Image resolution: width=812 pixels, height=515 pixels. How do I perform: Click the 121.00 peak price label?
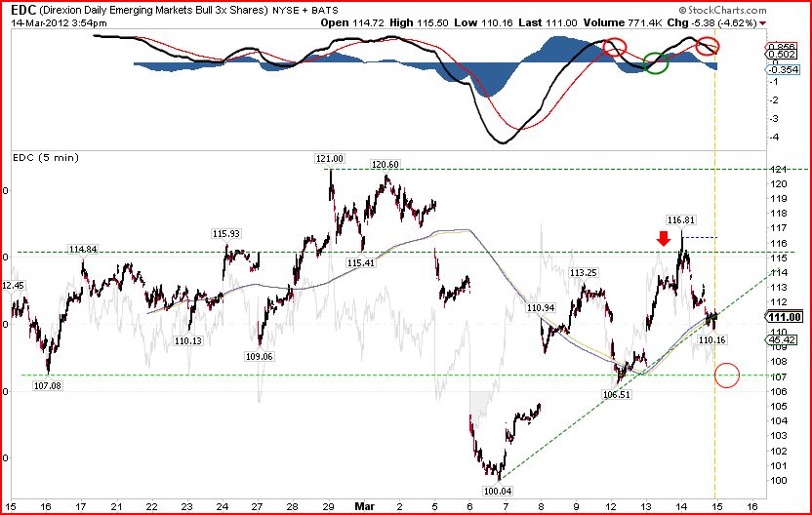tap(329, 158)
